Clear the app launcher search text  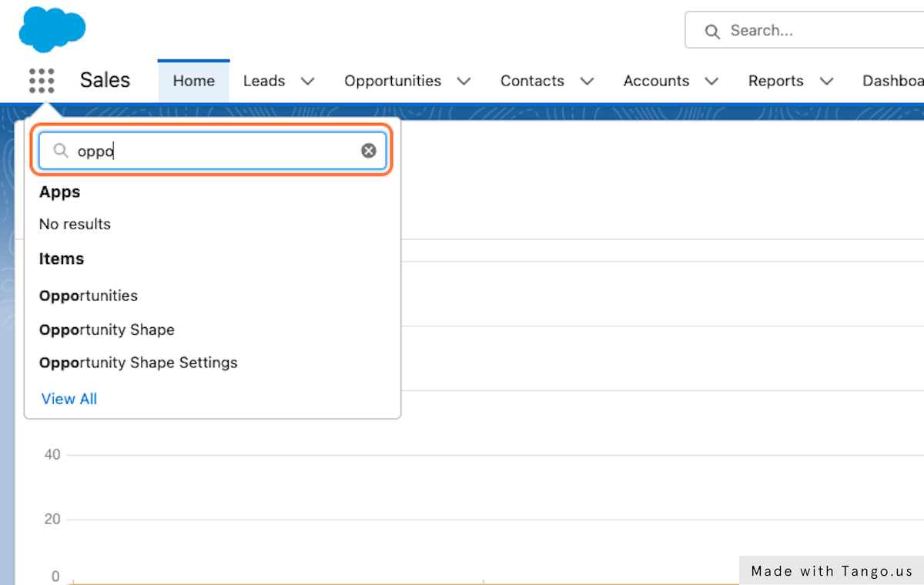pyautogui.click(x=369, y=151)
